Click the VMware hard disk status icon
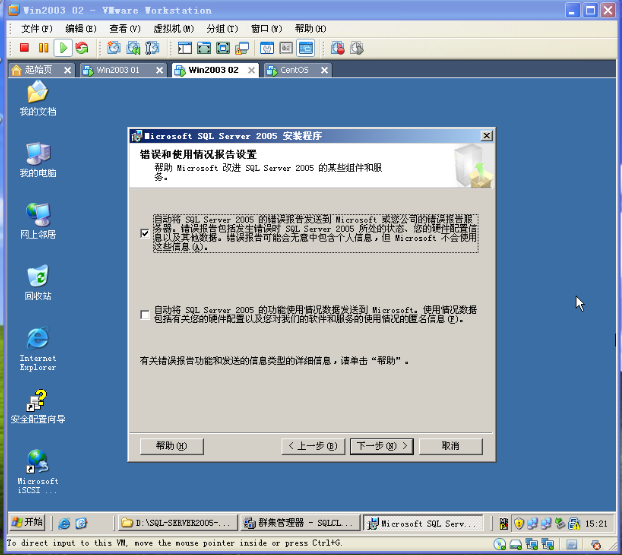Viewport: 622px width, 555px height. point(516,544)
